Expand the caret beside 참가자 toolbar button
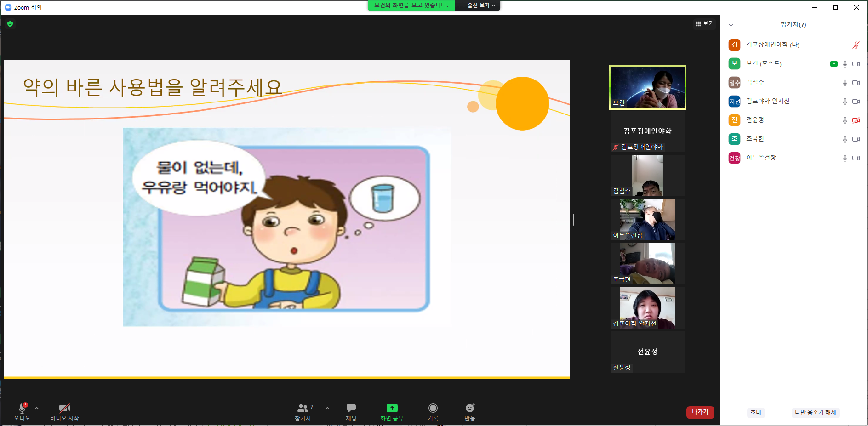Screen dimensions: 868x426 coord(327,408)
